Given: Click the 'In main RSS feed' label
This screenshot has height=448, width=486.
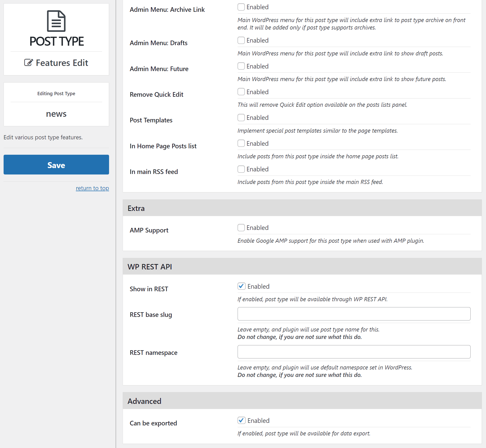Looking at the screenshot, I should 154,172.
